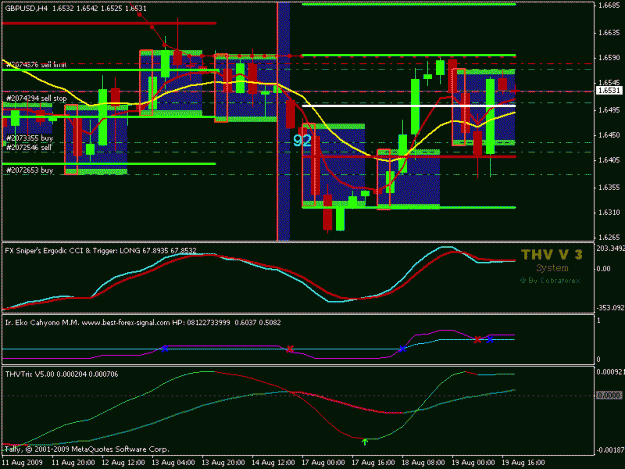Click the blue X marker near 18 Aug 08:00
Screen dimensions: 625x469
[x=403, y=349]
